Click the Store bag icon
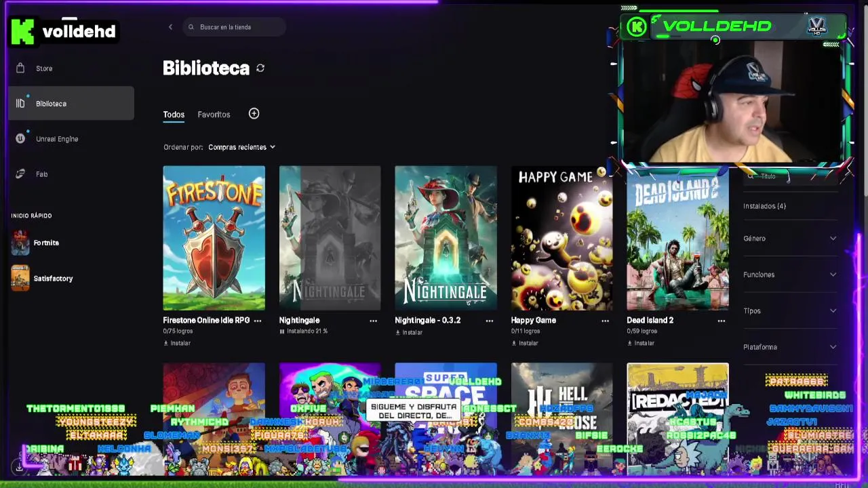Screen dimensions: 868x488 pyautogui.click(x=20, y=68)
